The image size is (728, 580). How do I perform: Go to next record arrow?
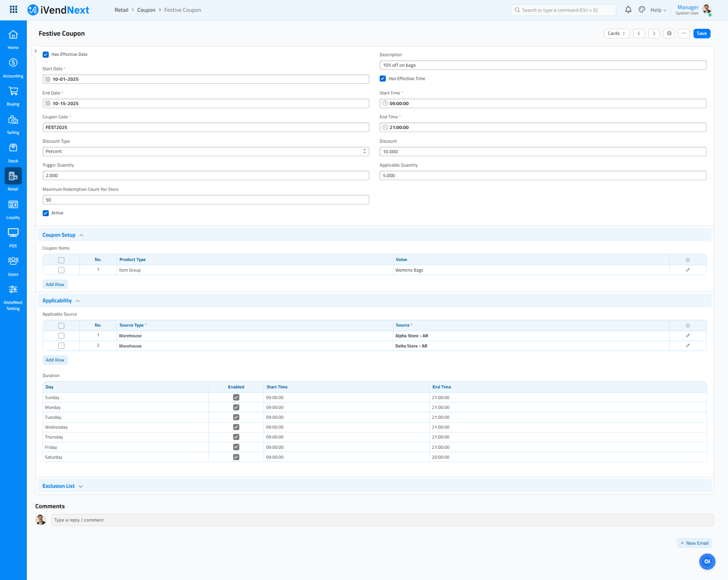pyautogui.click(x=654, y=33)
